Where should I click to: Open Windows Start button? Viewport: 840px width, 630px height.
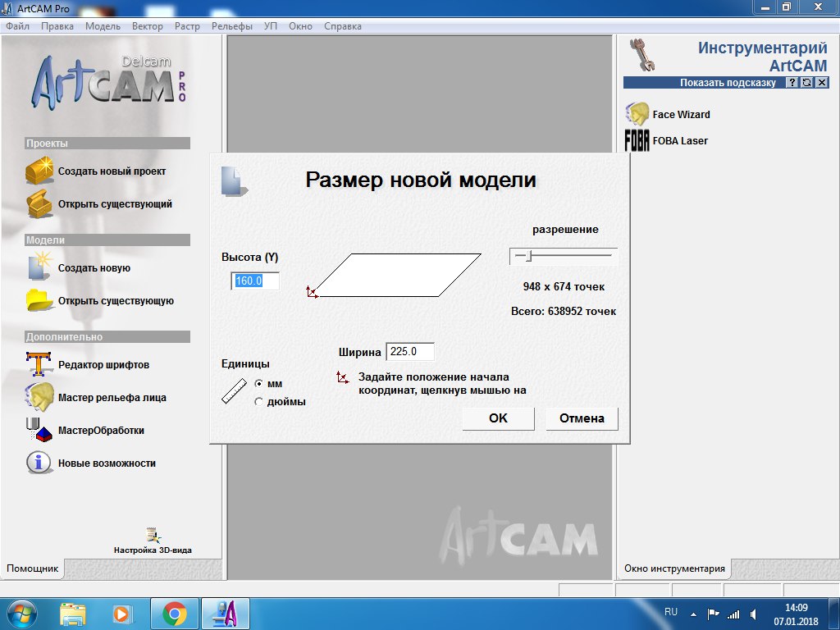(21, 614)
